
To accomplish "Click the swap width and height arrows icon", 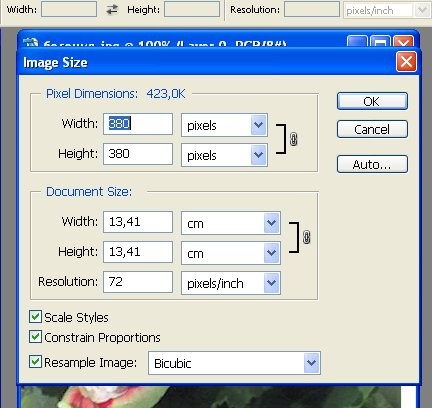I will coord(112,10).
